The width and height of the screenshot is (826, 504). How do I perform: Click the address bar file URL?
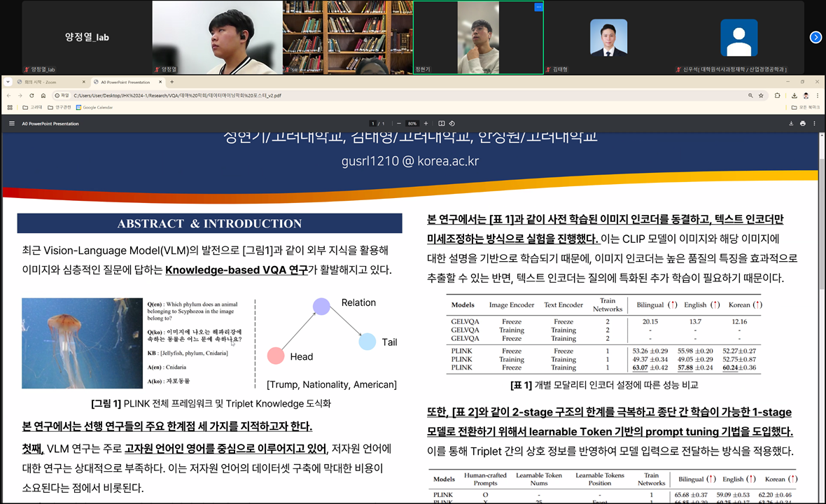point(177,96)
